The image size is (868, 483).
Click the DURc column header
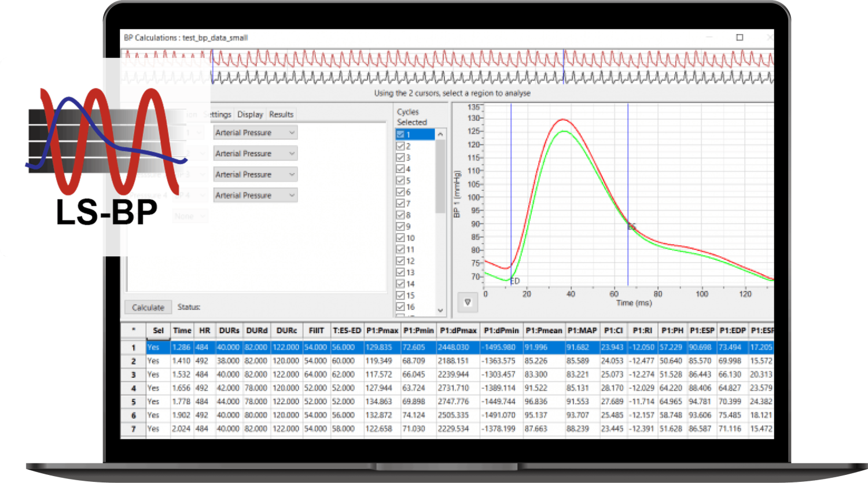pyautogui.click(x=286, y=330)
